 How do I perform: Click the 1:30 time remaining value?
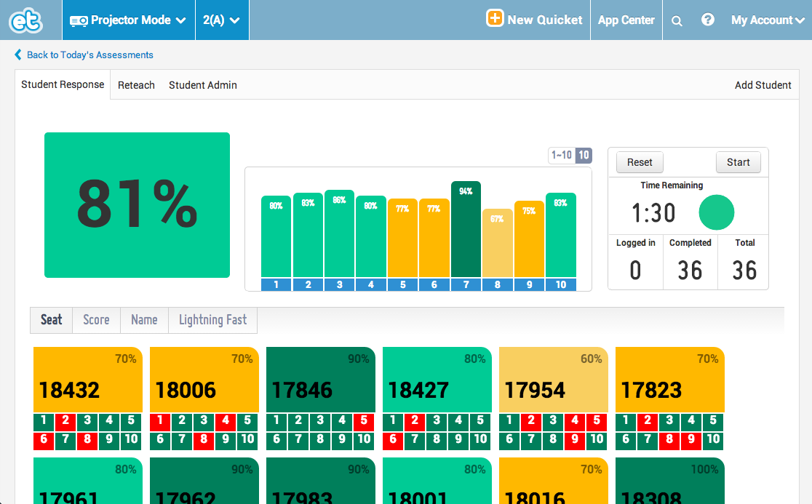click(653, 212)
